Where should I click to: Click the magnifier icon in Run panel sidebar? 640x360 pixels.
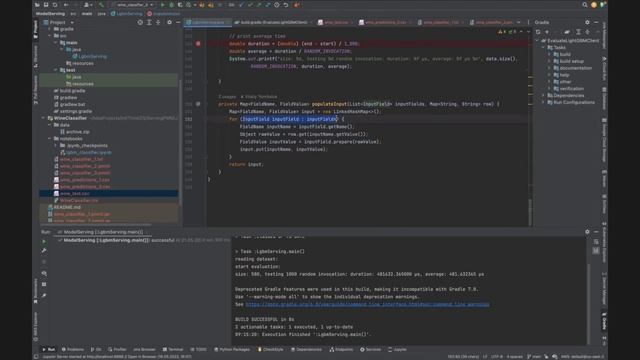point(44,273)
